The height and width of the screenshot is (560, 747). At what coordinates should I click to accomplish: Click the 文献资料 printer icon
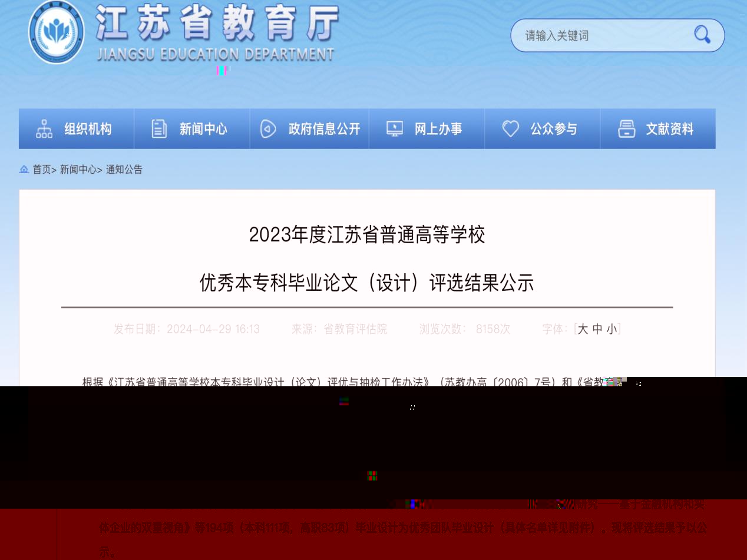[626, 129]
